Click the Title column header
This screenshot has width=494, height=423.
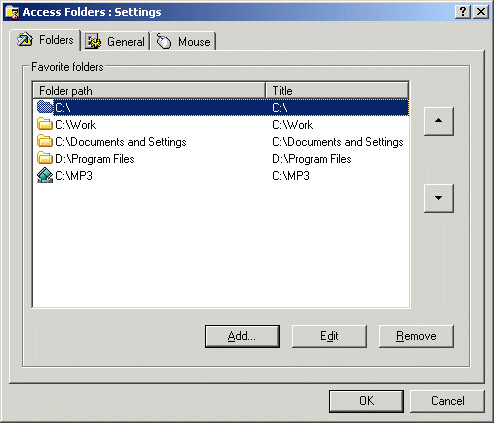point(337,91)
